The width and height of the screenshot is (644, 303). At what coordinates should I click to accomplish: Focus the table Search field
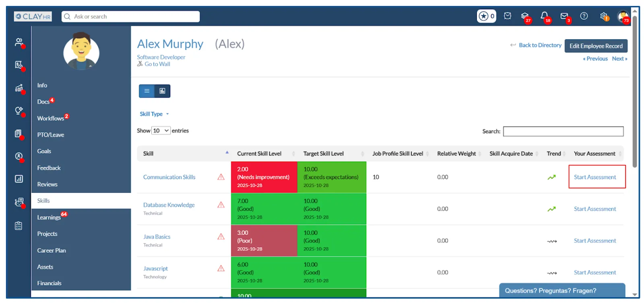tap(563, 131)
